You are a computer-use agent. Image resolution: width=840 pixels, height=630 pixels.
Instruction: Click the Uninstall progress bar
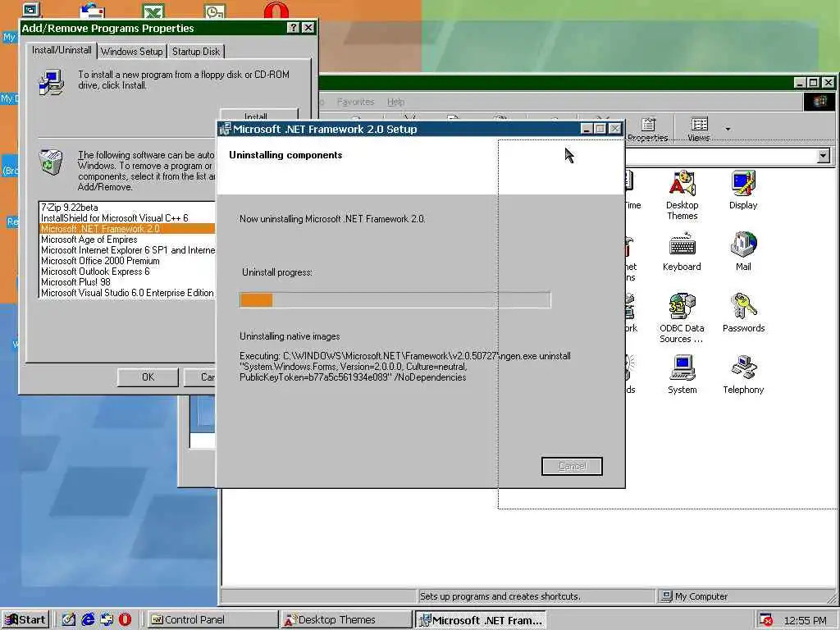coord(395,300)
